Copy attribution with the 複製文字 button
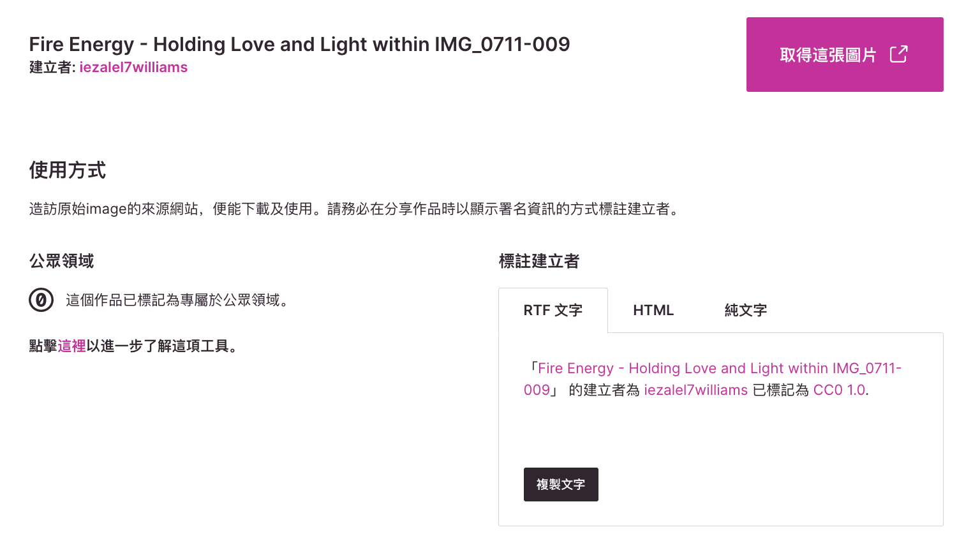The height and width of the screenshot is (555, 980). coord(561,484)
